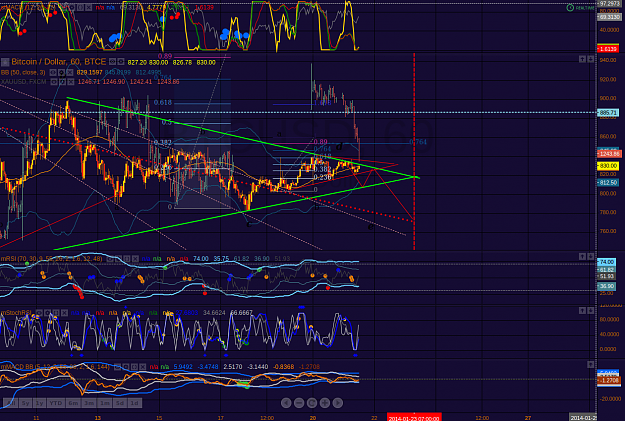Hide the mMACD BB indicator

(117, 367)
